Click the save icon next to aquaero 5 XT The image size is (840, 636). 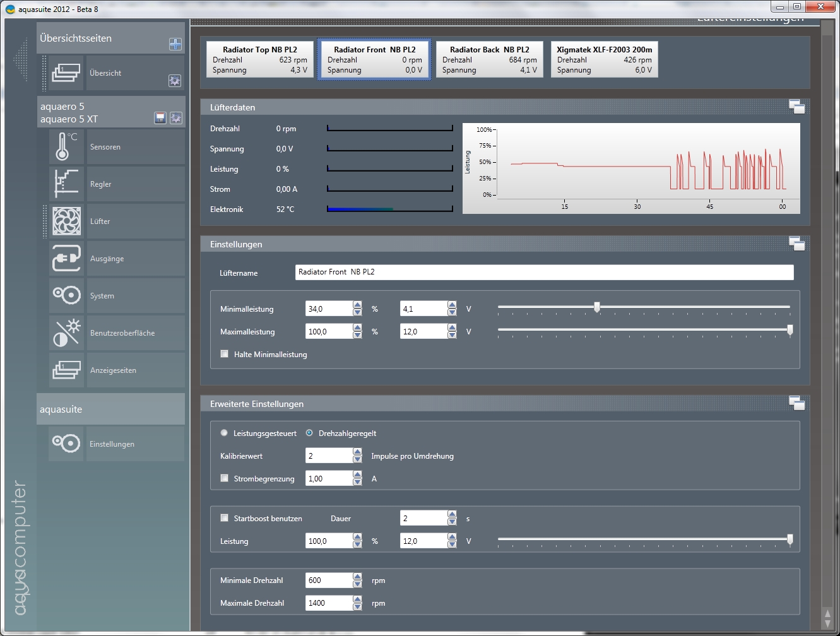(x=160, y=118)
